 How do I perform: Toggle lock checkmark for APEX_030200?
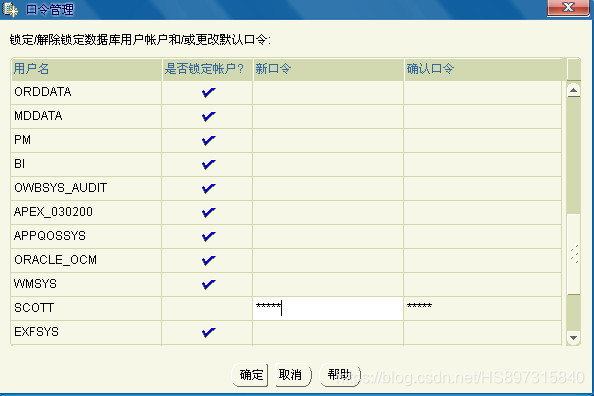tap(208, 212)
